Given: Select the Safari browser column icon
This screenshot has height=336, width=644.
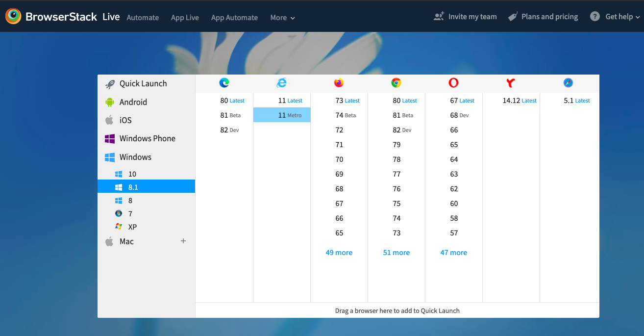Looking at the screenshot, I should (x=569, y=83).
